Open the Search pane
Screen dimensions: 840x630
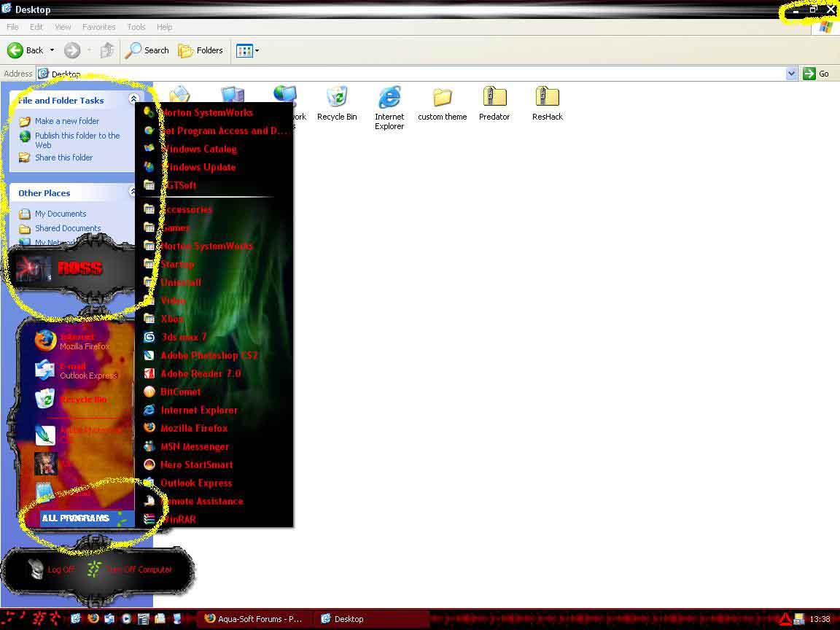147,50
